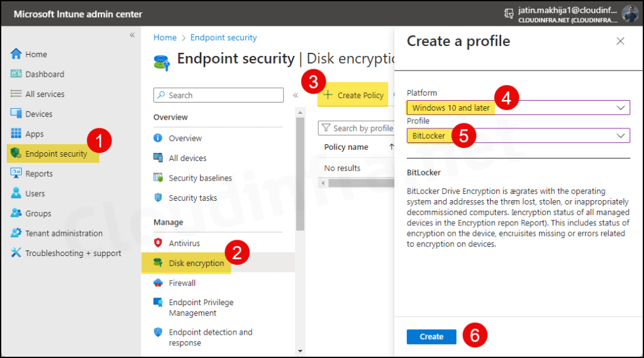Screen dimensions: 644x358
Task: Click the left arrow of horizontal scrollbar
Action: (x=323, y=183)
